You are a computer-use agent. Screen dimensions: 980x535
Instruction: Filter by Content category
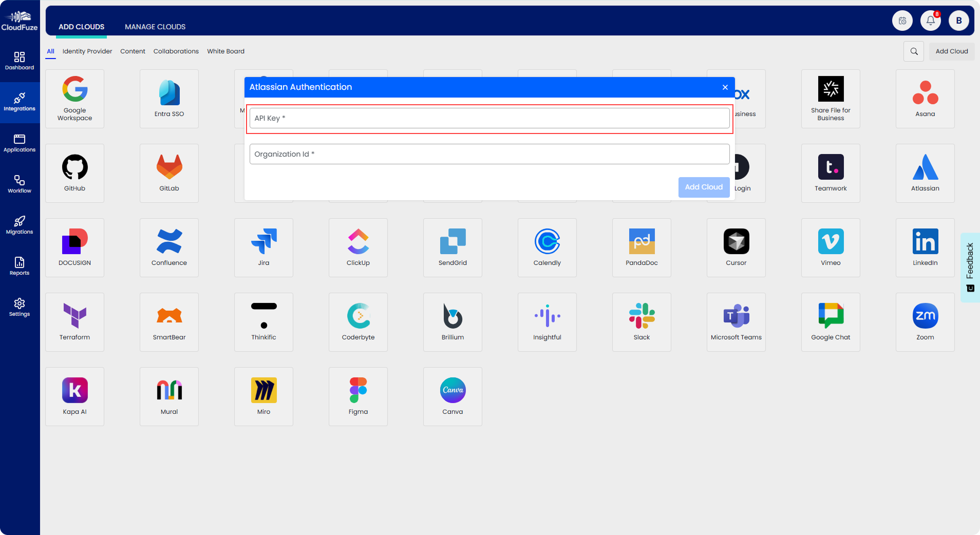[x=133, y=51]
